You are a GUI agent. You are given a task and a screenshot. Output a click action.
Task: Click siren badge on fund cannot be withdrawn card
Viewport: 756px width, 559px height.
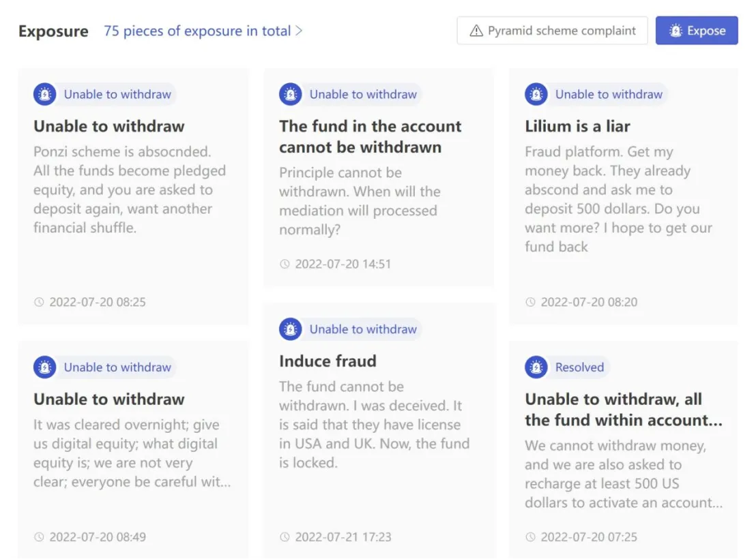click(x=290, y=94)
